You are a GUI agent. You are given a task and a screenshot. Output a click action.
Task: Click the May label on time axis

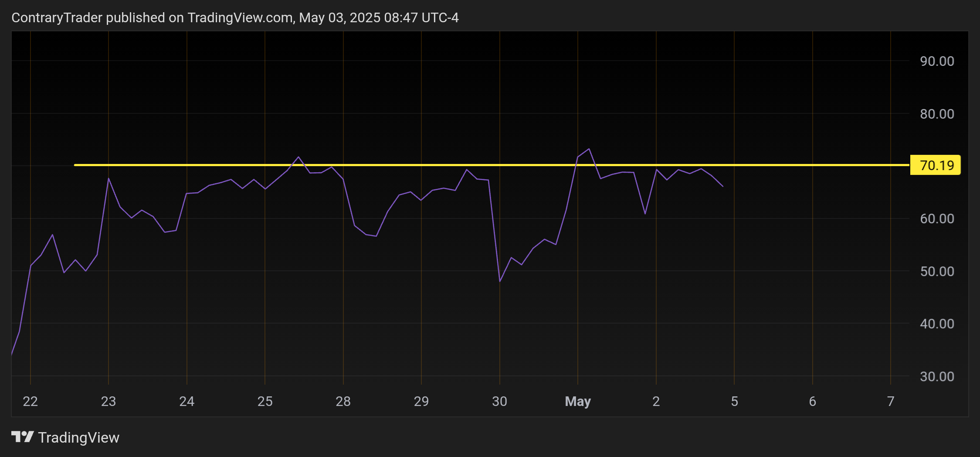click(578, 402)
